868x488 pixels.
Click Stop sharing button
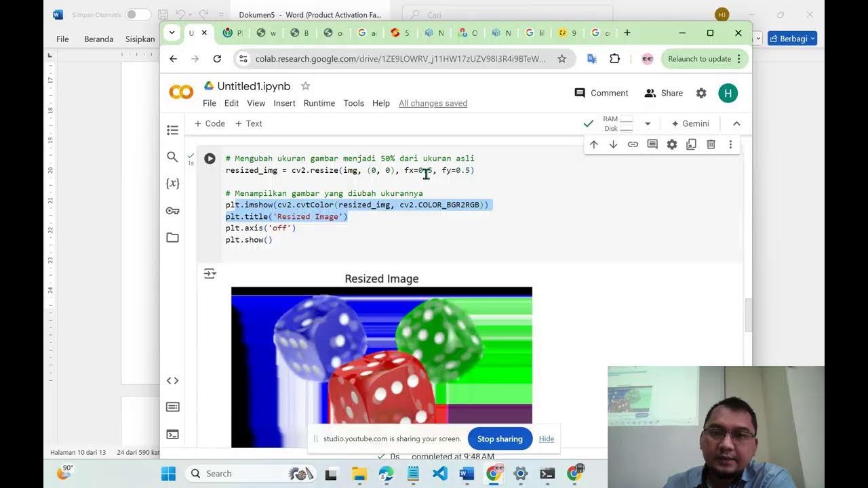(500, 439)
